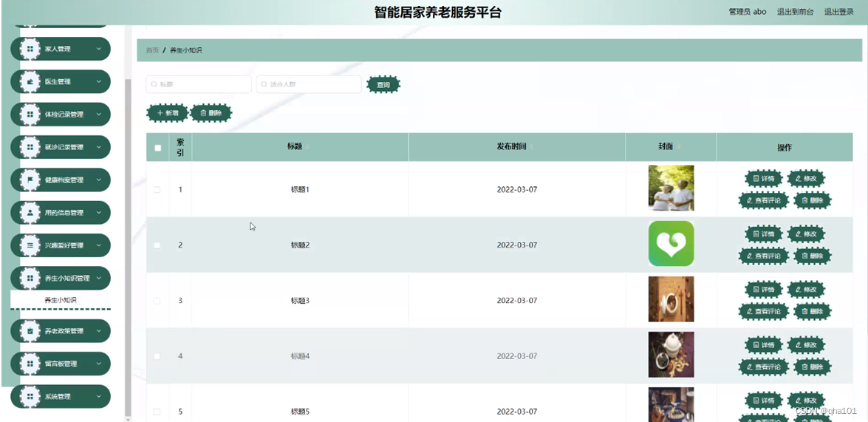Screen dimensions: 868x422
Task: Open 留言板管理 menu label
Action: tap(61, 364)
